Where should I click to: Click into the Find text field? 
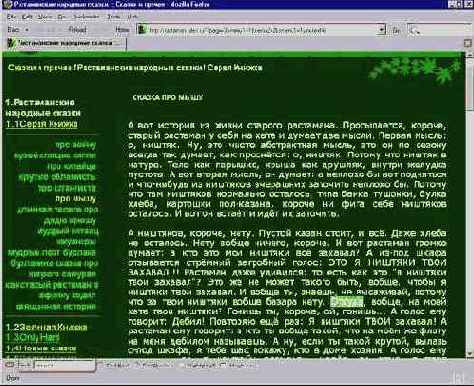[65, 365]
